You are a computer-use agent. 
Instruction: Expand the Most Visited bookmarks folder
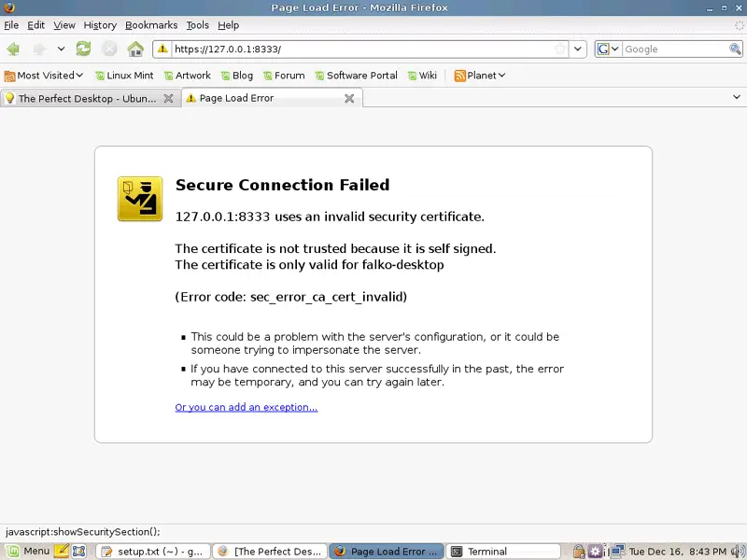click(x=43, y=76)
